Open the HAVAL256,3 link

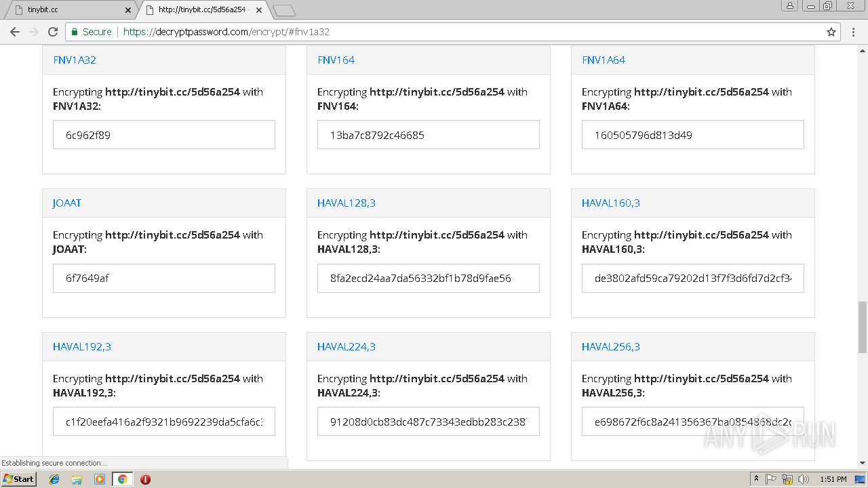(611, 346)
